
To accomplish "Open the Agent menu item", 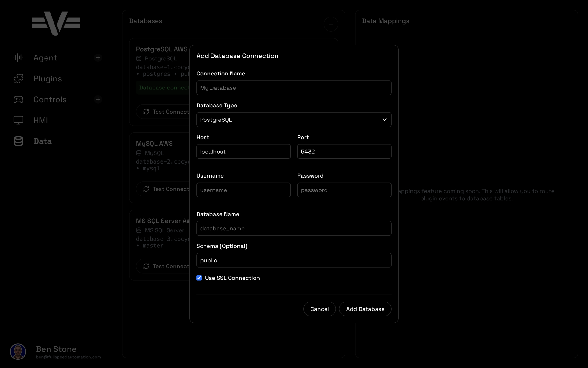I will 45,58.
